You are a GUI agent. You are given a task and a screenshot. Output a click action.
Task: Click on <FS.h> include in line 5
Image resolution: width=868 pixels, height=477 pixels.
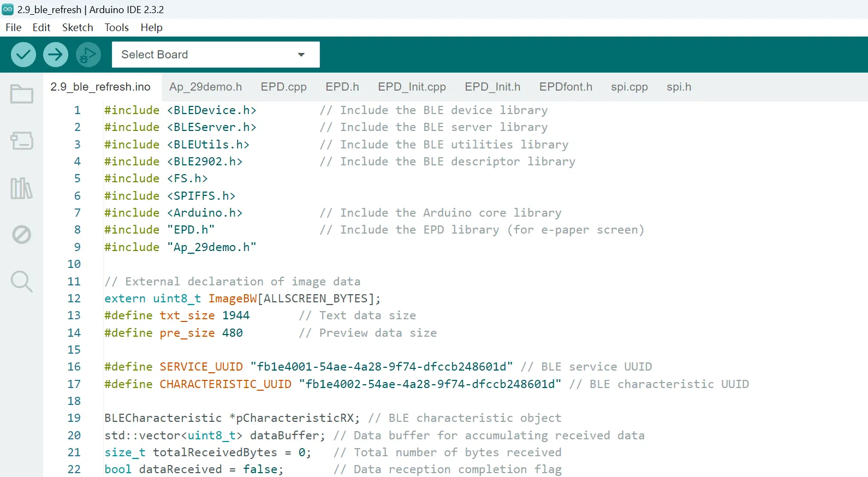187,178
